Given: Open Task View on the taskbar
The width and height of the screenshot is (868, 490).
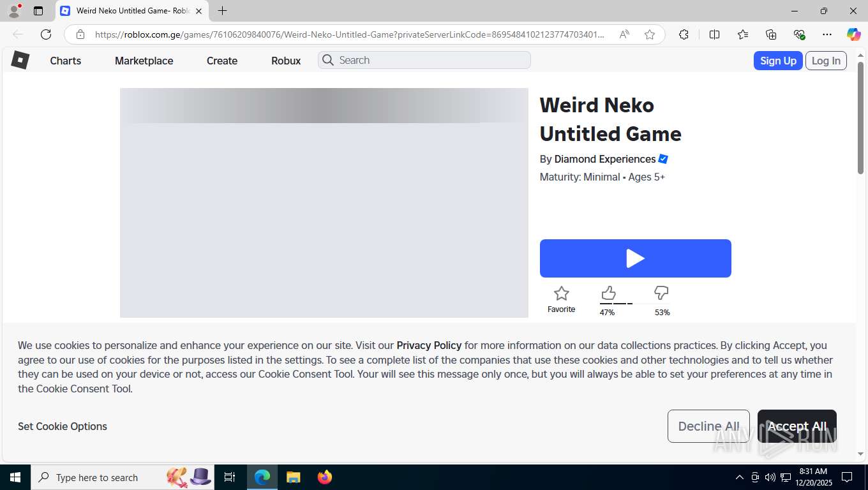Looking at the screenshot, I should pos(230,477).
